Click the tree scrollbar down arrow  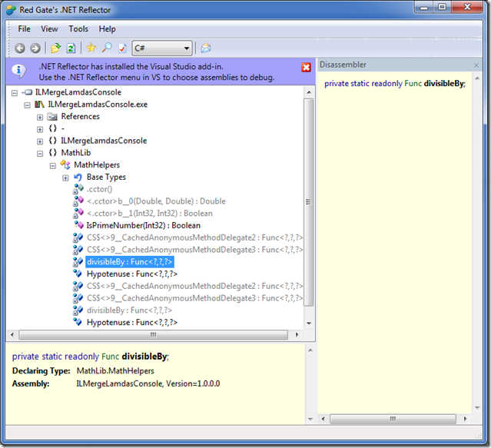(x=309, y=324)
